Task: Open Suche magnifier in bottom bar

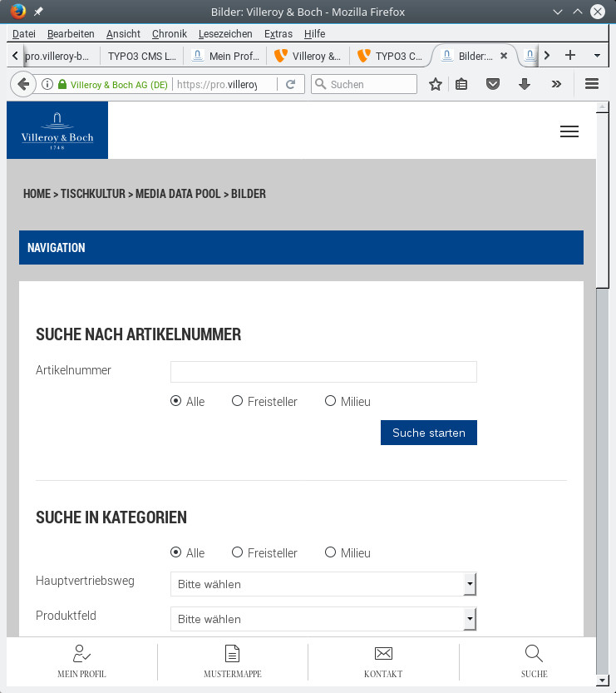Action: click(x=534, y=661)
